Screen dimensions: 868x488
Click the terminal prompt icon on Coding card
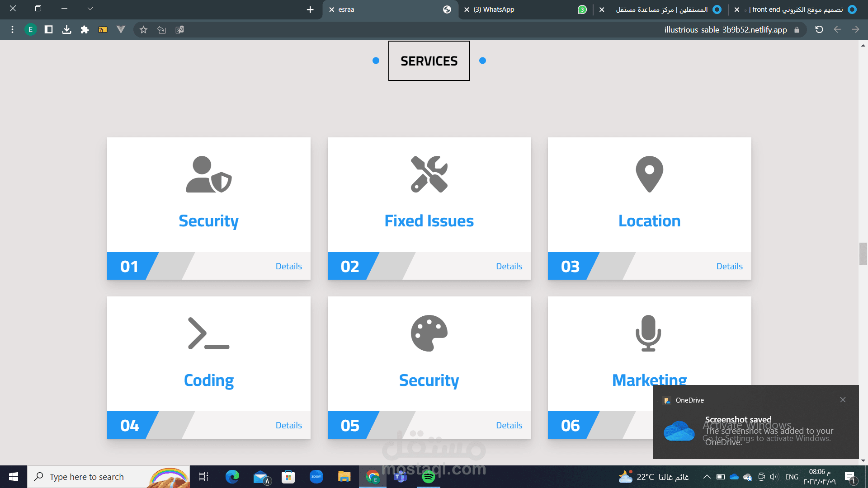208,333
